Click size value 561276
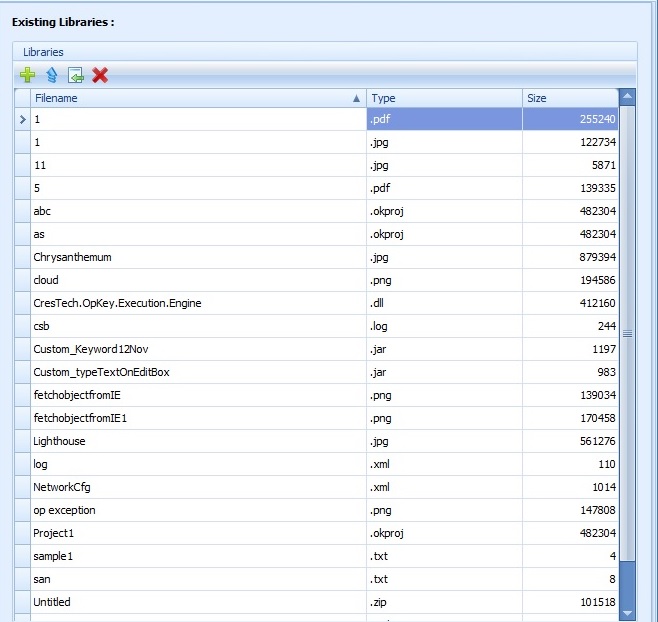The width and height of the screenshot is (658, 622). (598, 441)
